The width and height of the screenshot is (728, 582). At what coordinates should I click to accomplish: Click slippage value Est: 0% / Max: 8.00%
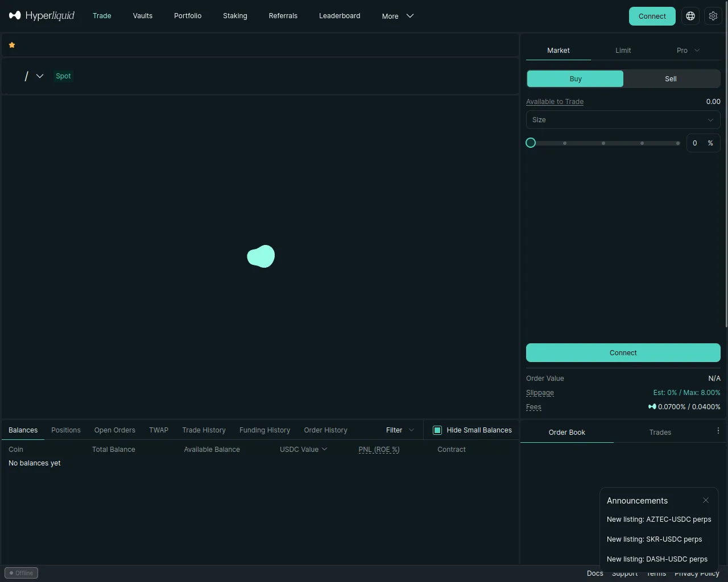tap(686, 393)
